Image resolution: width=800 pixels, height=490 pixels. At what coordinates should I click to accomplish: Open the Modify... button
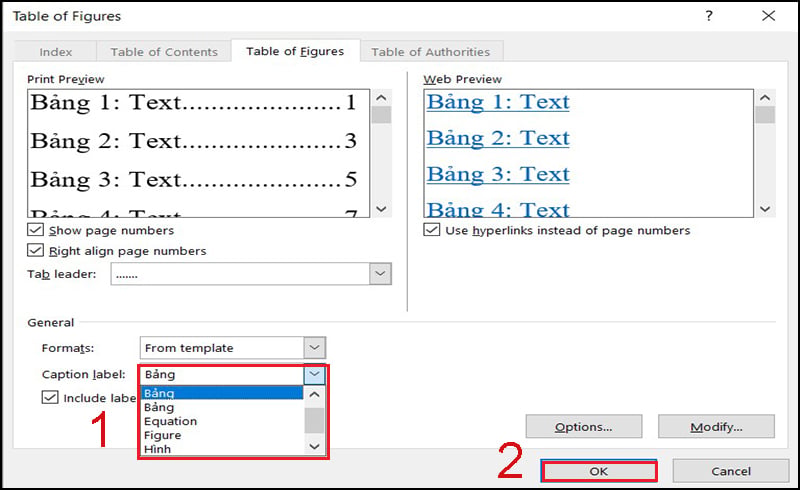tap(716, 427)
